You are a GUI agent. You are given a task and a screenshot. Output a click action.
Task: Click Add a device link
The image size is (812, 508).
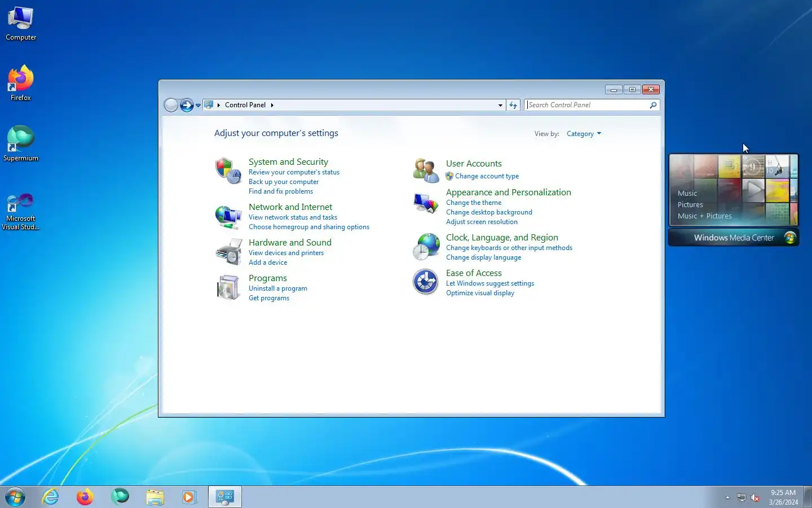(268, 262)
